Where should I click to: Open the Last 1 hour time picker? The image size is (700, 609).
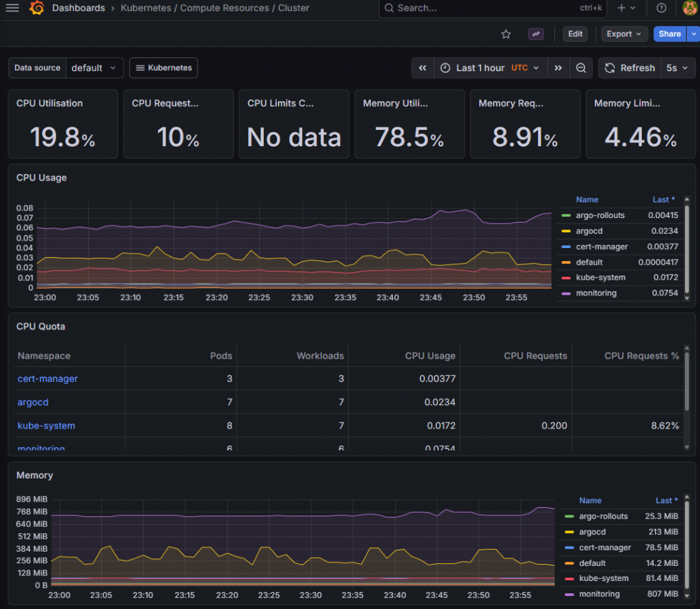pos(489,68)
